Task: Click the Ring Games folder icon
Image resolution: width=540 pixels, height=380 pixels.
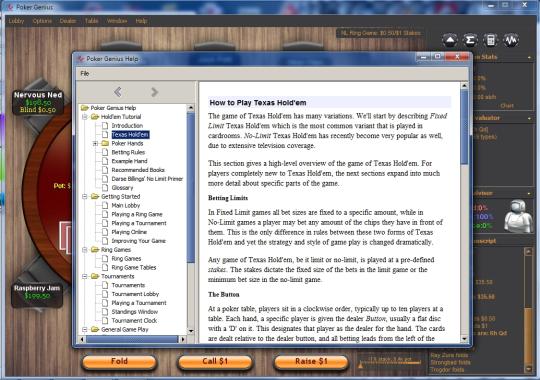Action: point(95,249)
